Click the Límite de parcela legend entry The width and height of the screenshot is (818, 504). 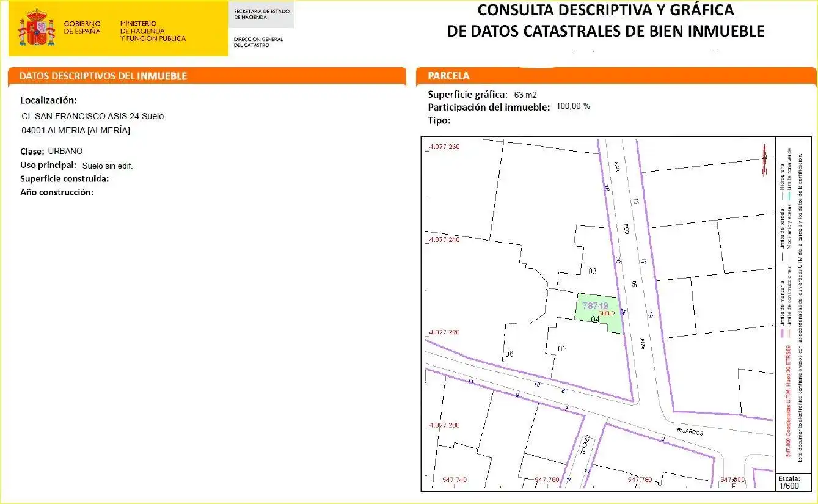pyautogui.click(x=783, y=236)
